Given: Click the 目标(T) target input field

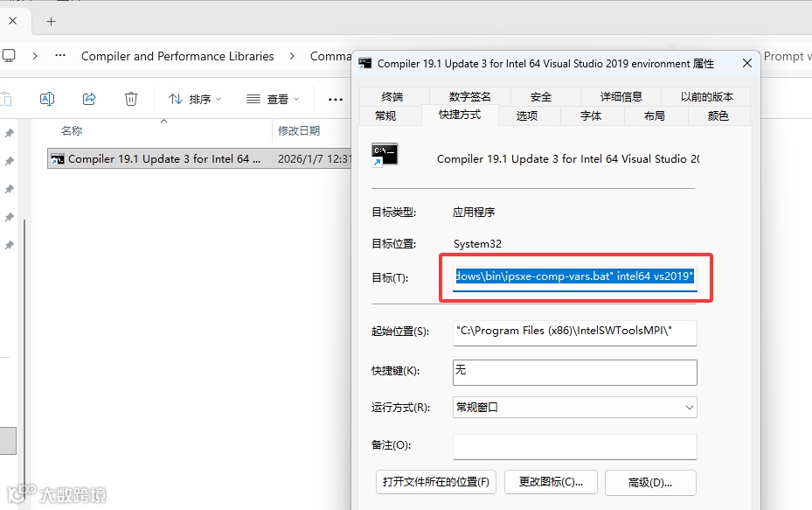Looking at the screenshot, I should 575,277.
